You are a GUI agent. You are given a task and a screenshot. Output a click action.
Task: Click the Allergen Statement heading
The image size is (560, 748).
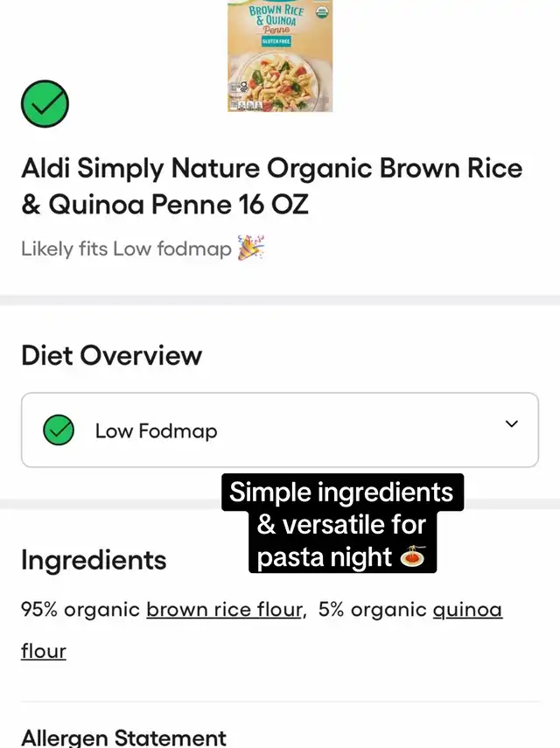(123, 738)
